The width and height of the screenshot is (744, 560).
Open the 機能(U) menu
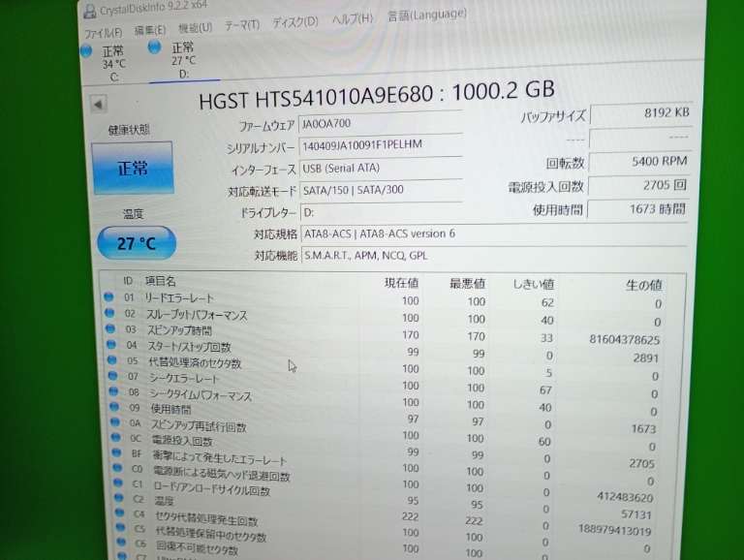(195, 28)
